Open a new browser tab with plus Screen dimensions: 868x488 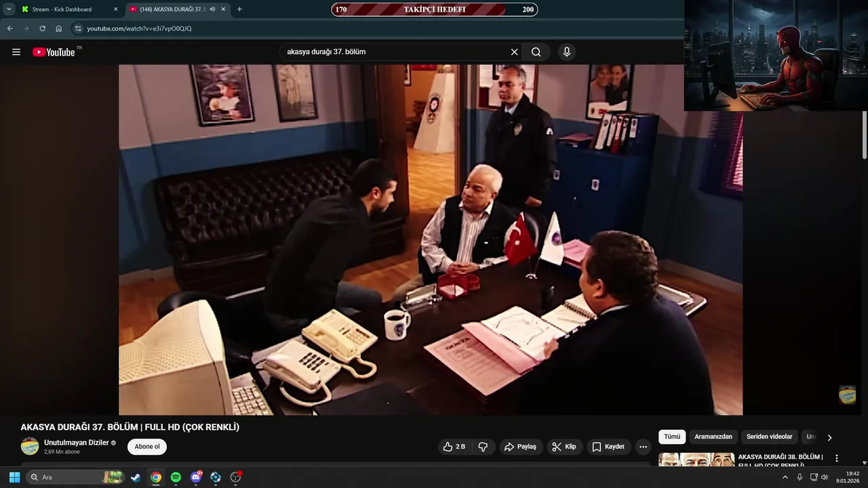click(x=239, y=9)
